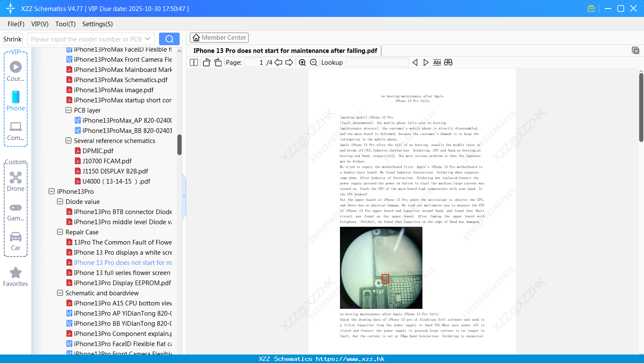Find previous lookup result

click(415, 63)
